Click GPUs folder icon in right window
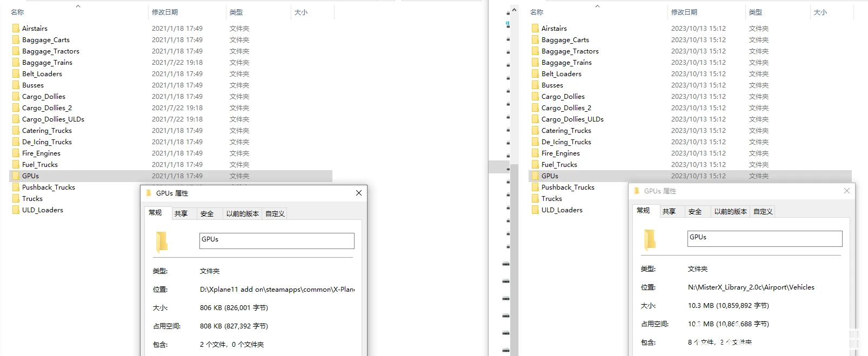This screenshot has height=356, width=868. pos(535,176)
